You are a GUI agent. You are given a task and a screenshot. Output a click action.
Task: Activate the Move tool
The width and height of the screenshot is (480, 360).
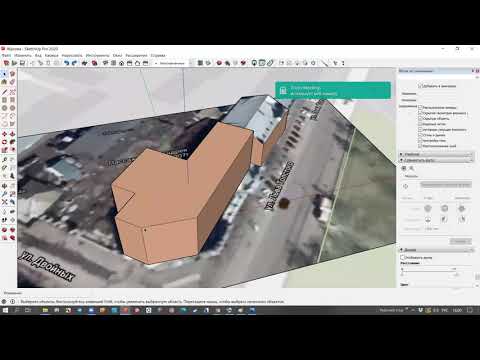click(4, 134)
